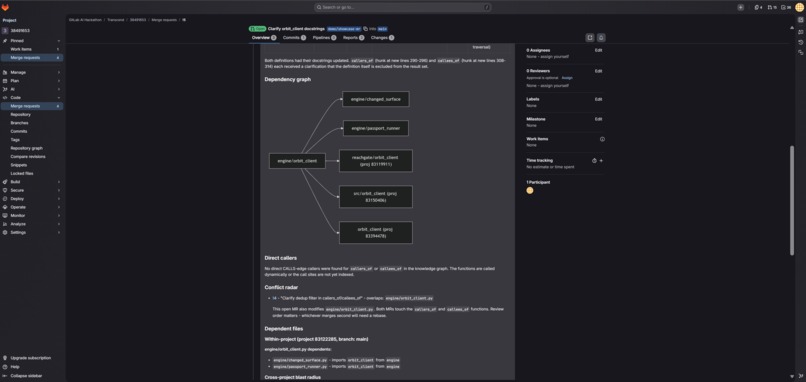Click engine/passport_runner graph node
806x382 pixels.
click(x=376, y=128)
